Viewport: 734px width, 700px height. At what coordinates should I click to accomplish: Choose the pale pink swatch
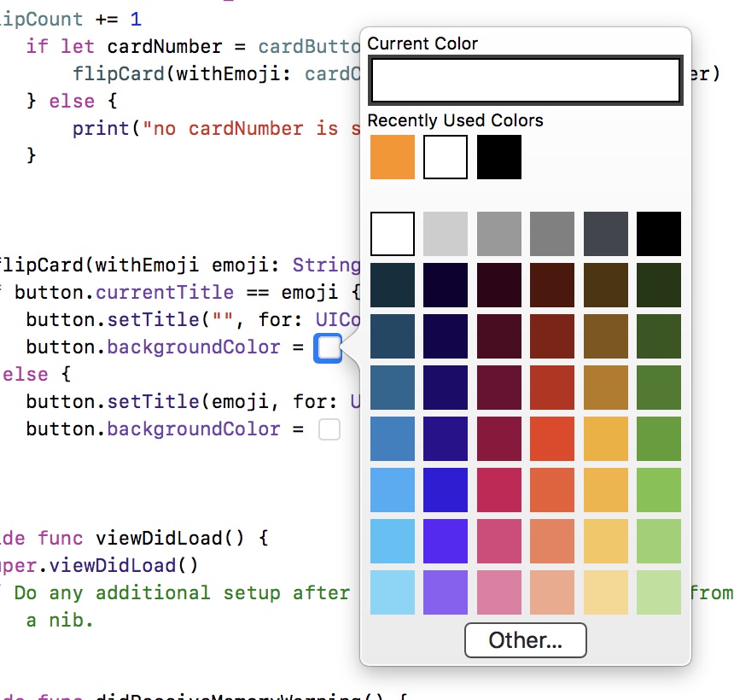pyautogui.click(x=499, y=592)
